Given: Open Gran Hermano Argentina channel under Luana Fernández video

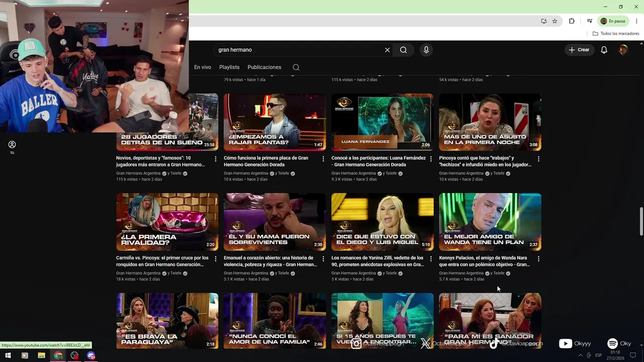Looking at the screenshot, I should [x=354, y=173].
